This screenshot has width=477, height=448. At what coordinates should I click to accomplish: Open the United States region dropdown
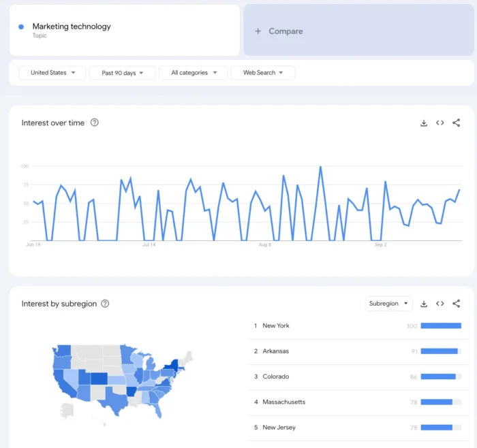click(x=52, y=73)
